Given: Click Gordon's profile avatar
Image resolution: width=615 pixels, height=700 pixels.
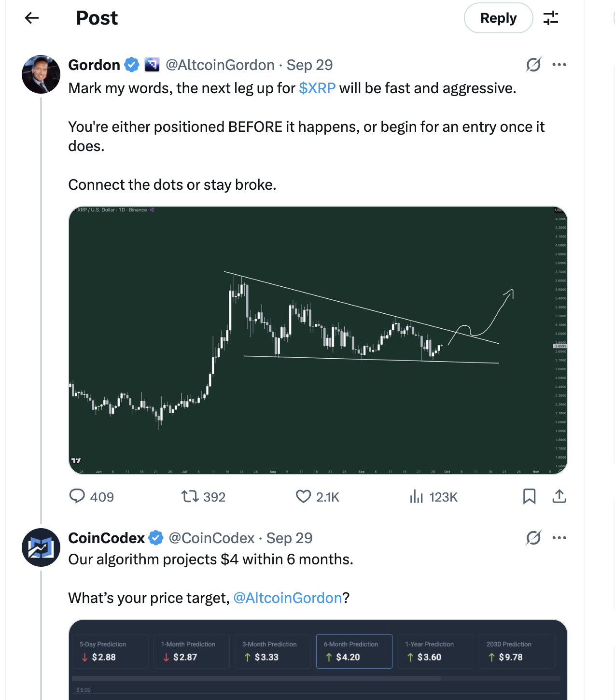Looking at the screenshot, I should click(x=41, y=74).
